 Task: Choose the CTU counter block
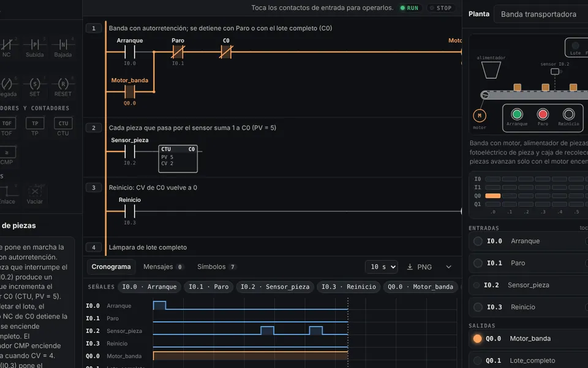coord(63,126)
